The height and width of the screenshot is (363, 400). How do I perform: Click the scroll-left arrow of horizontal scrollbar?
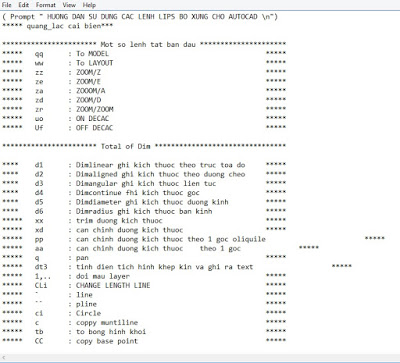pyautogui.click(x=4, y=357)
